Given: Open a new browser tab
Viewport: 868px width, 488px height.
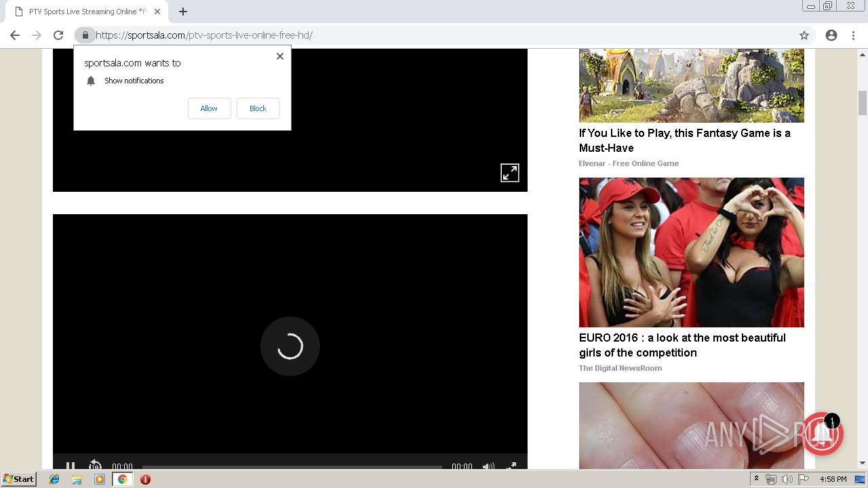Looking at the screenshot, I should pos(183,12).
